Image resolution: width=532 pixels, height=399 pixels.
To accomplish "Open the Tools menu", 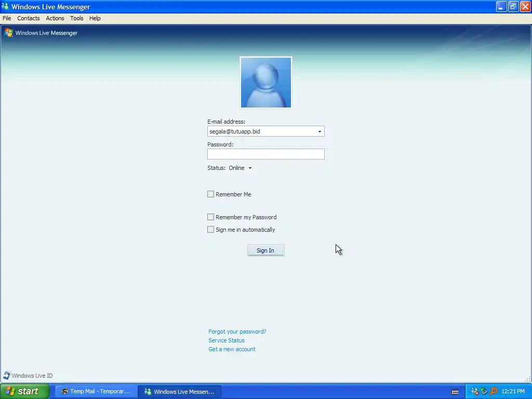I will [x=77, y=18].
